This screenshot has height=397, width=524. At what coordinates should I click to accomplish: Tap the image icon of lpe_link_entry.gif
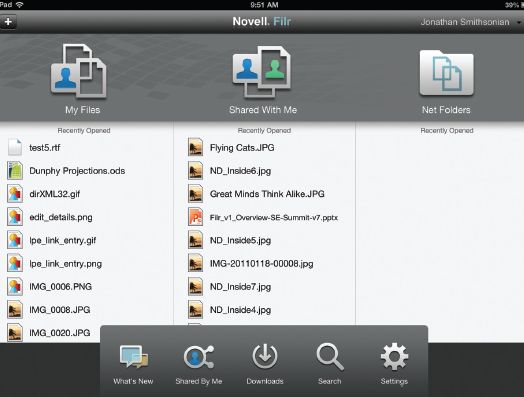pos(15,240)
